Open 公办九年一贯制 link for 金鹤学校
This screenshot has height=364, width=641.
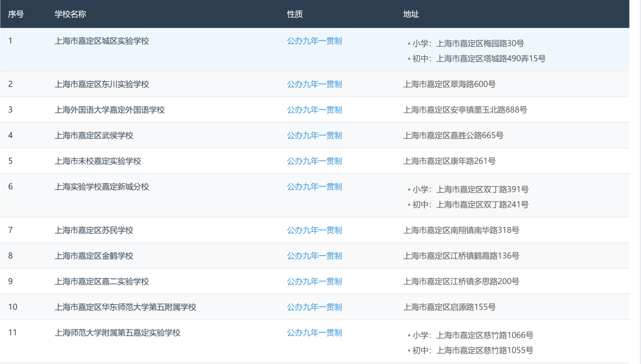(x=315, y=256)
